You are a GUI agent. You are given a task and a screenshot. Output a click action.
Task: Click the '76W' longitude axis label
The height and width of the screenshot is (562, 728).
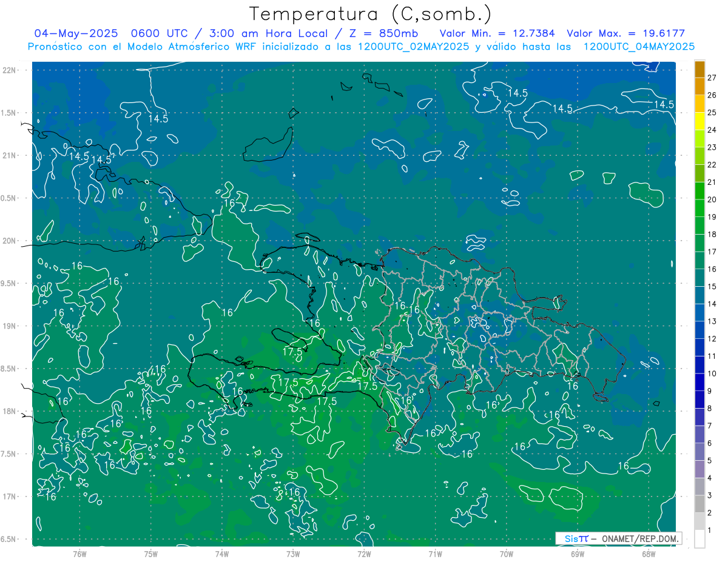point(79,554)
